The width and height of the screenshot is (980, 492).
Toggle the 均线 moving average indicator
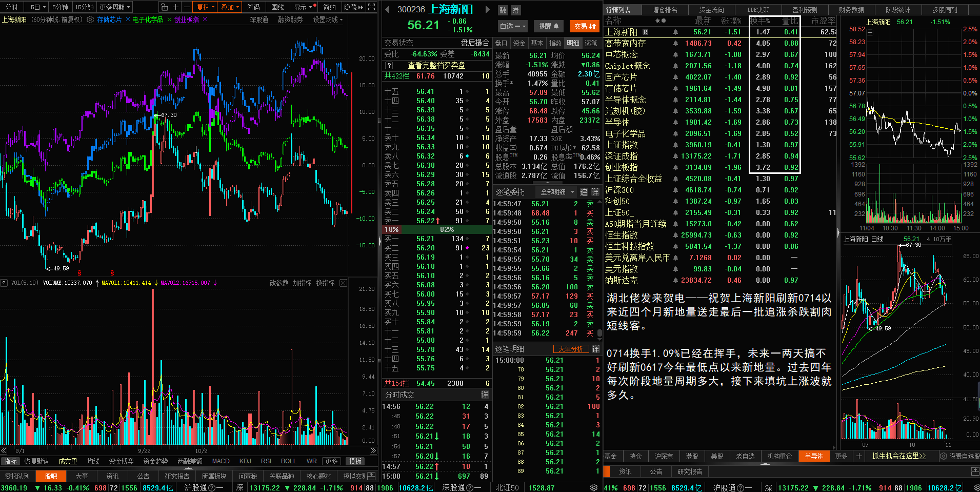tap(93, 461)
